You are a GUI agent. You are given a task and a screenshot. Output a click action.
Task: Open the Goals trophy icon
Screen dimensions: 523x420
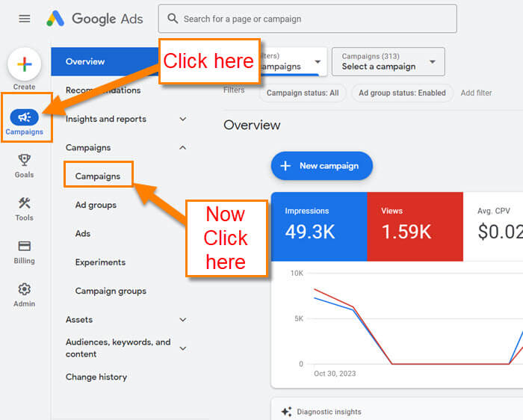[25, 160]
